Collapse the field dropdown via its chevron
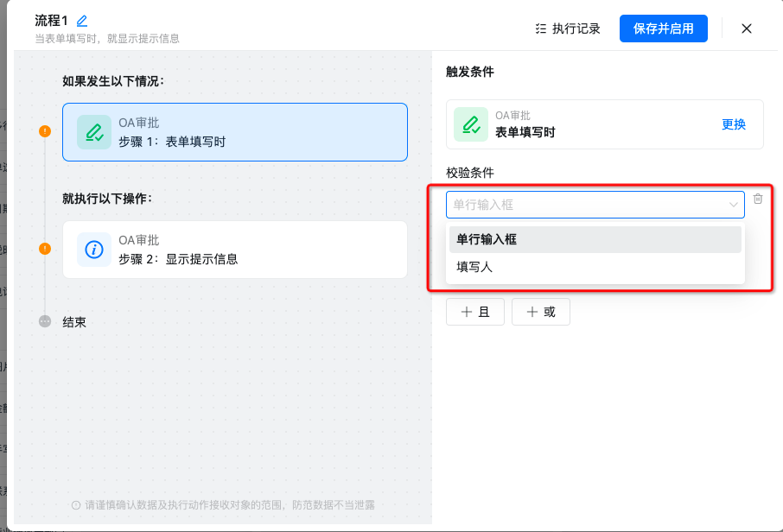Image resolution: width=783 pixels, height=532 pixels. pyautogui.click(x=734, y=205)
